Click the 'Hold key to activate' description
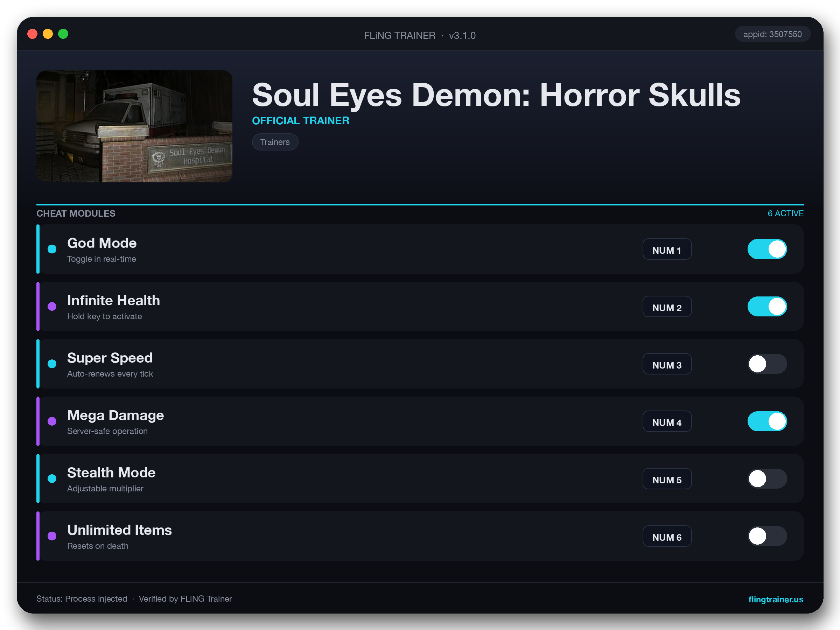 click(104, 316)
